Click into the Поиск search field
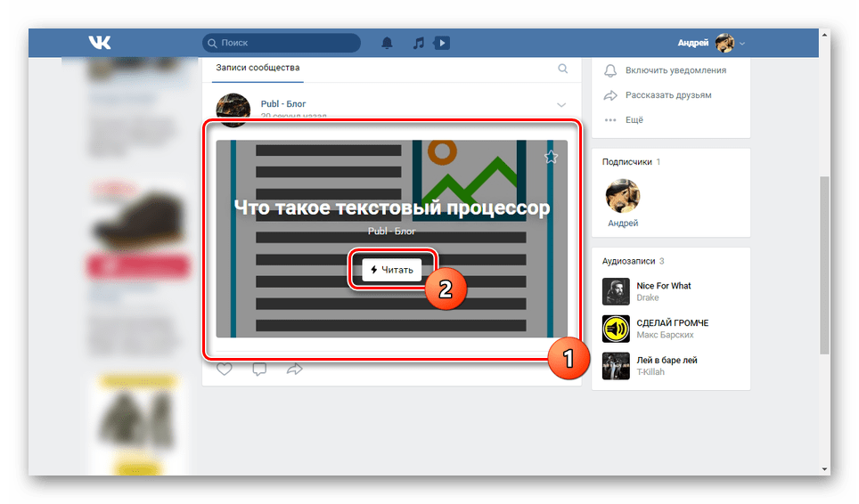This screenshot has width=859, height=504. click(x=282, y=43)
